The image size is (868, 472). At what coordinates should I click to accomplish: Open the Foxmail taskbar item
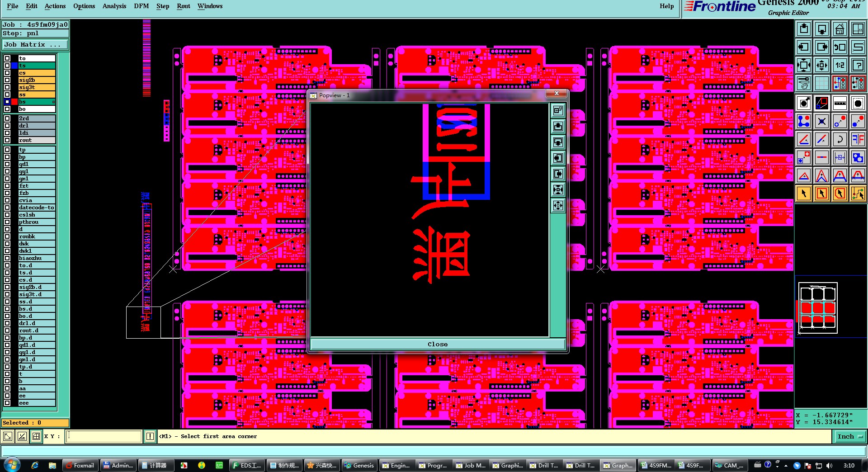(x=80, y=465)
